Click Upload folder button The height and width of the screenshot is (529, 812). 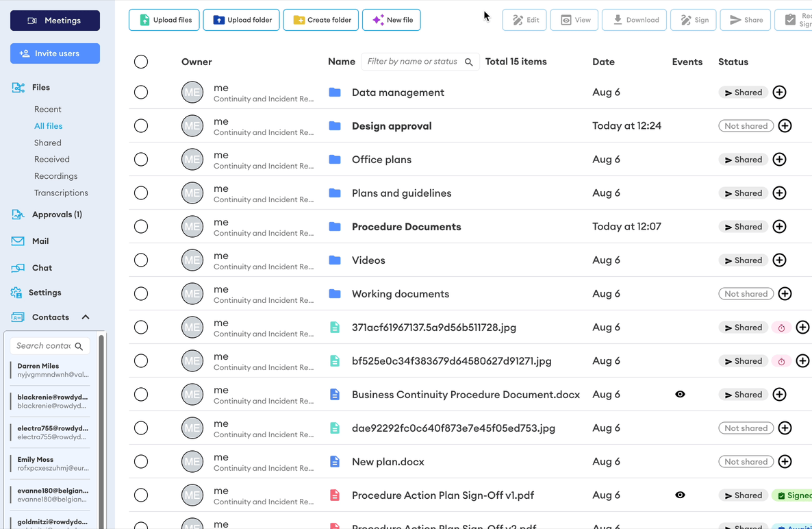[x=241, y=20]
